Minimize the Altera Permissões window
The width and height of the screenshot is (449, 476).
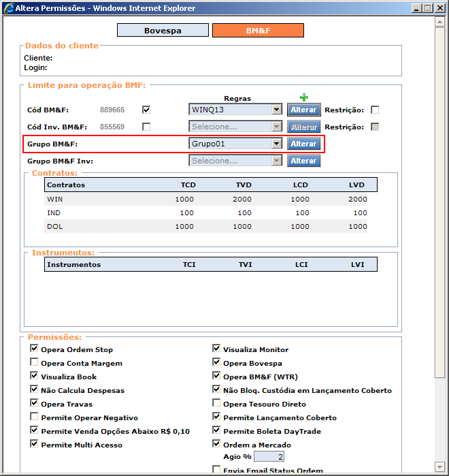coord(416,8)
